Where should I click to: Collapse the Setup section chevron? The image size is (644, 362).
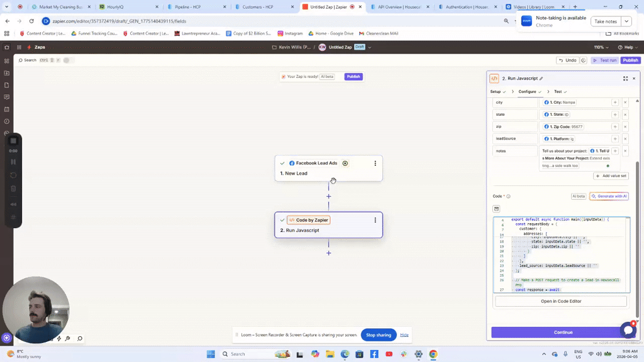(504, 92)
